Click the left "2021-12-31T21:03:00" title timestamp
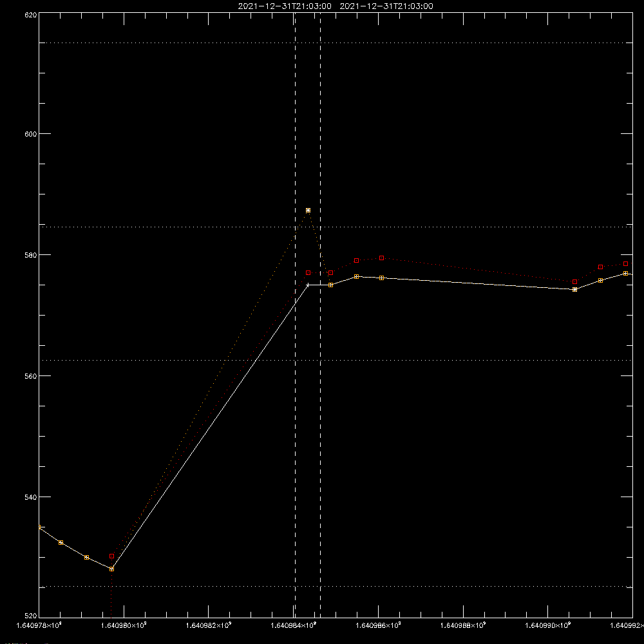The image size is (644, 644). coord(285,6)
